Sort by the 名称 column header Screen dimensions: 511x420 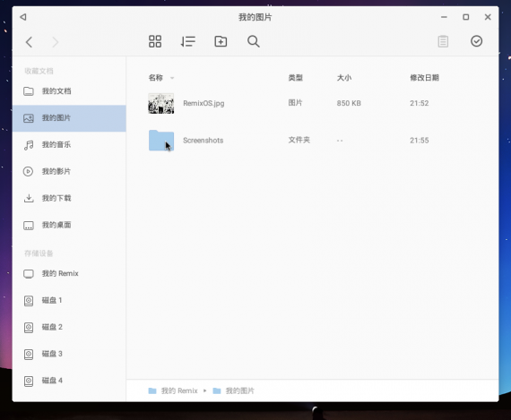click(155, 78)
